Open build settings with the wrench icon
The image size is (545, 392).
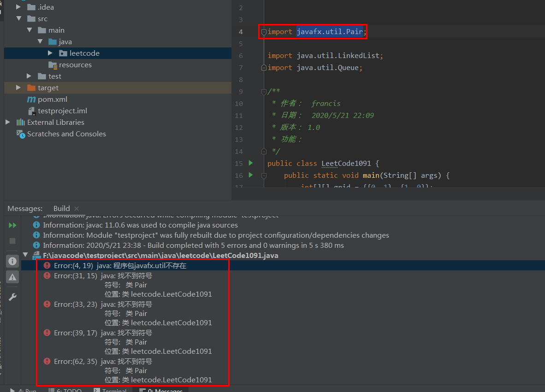pyautogui.click(x=12, y=297)
